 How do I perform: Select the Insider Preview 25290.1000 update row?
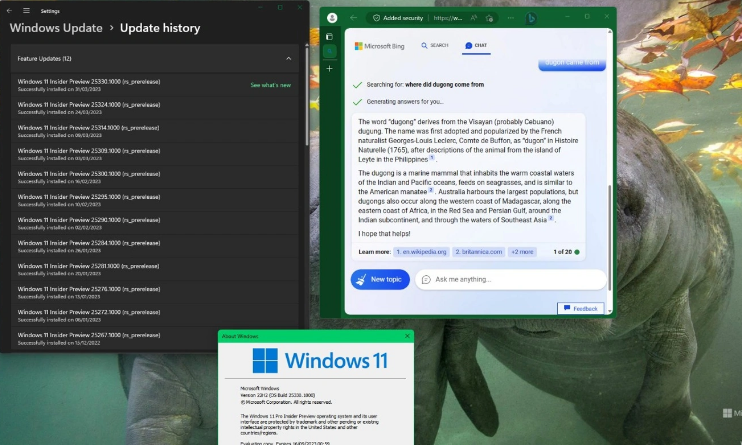pyautogui.click(x=154, y=223)
